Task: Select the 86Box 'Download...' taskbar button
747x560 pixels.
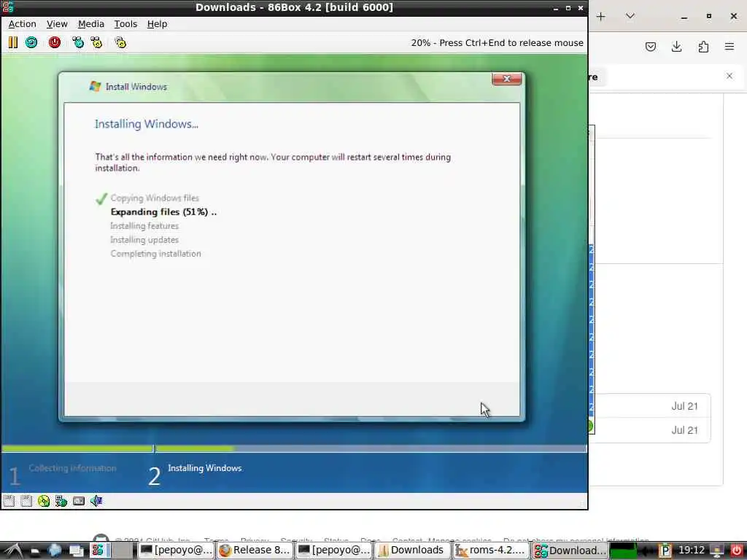Action: (x=569, y=551)
